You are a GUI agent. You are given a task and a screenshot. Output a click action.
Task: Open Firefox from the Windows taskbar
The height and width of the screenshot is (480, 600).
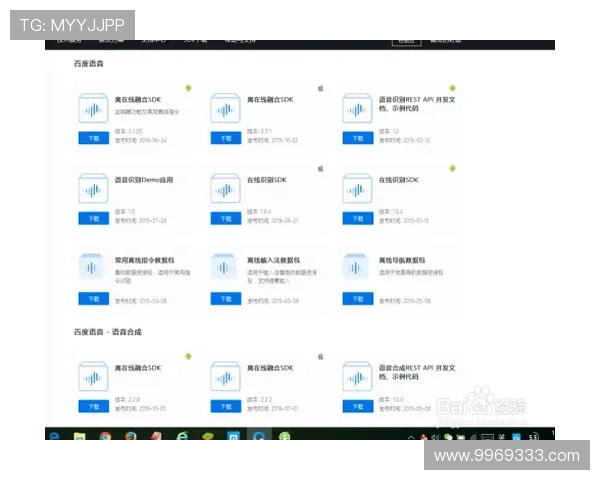(131, 437)
